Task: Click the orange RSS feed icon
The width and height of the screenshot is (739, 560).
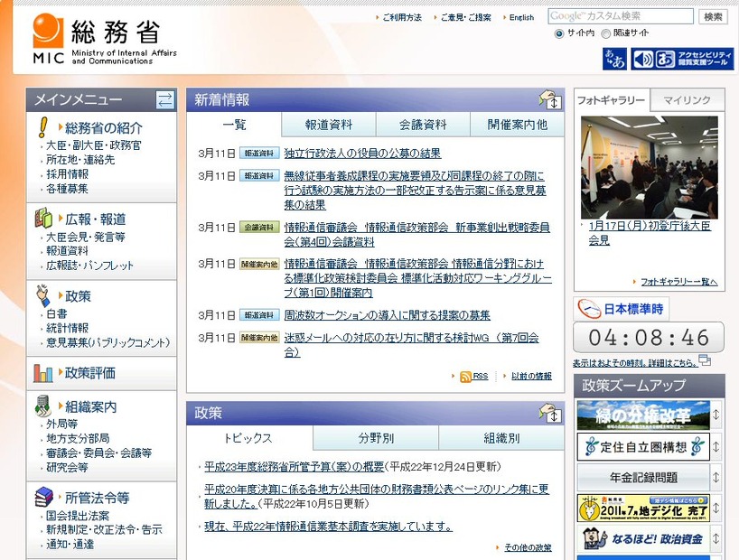Action: click(x=465, y=377)
